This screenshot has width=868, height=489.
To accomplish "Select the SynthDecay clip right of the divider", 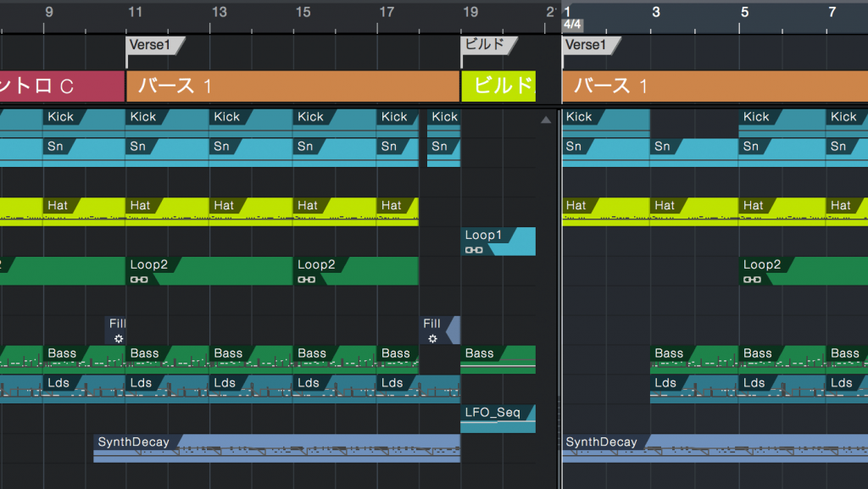I will coord(714,447).
